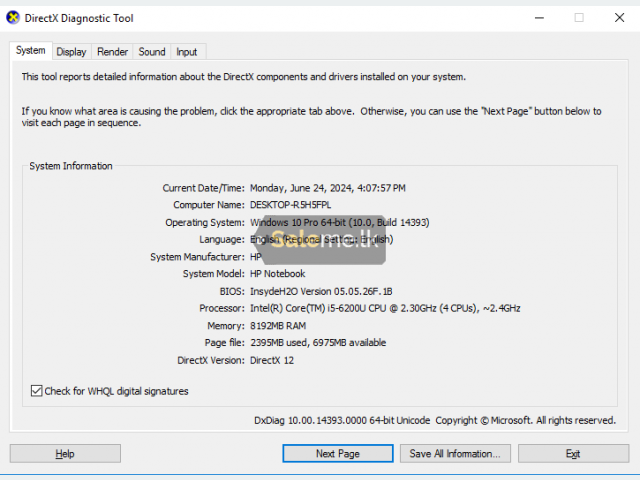The width and height of the screenshot is (640, 480).
Task: Click the maximize button in the title bar
Action: pos(579,18)
